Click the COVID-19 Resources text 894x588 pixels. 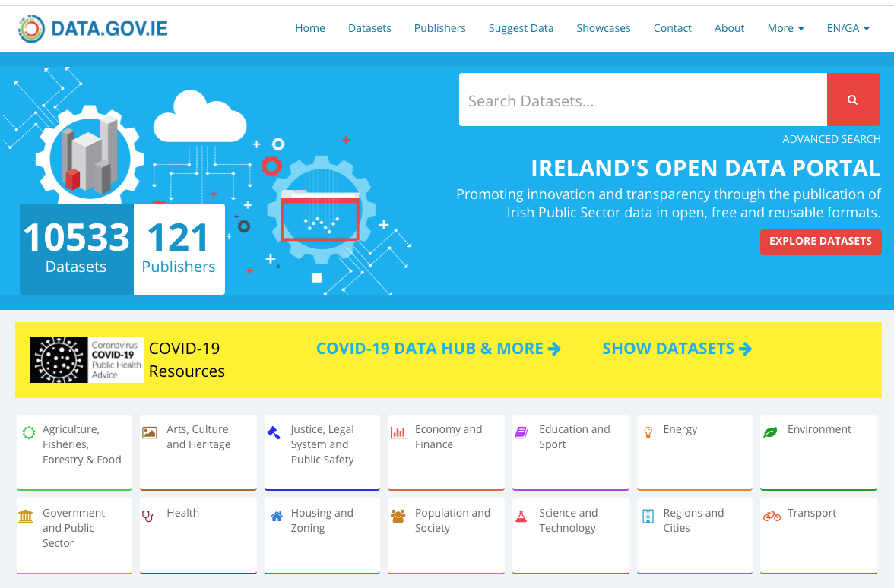tap(187, 360)
